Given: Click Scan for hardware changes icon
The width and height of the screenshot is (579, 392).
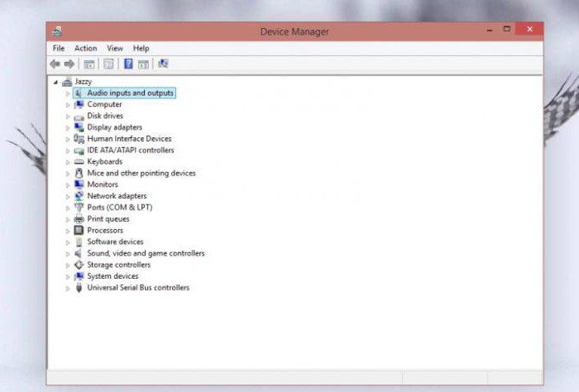Looking at the screenshot, I should coord(163,64).
